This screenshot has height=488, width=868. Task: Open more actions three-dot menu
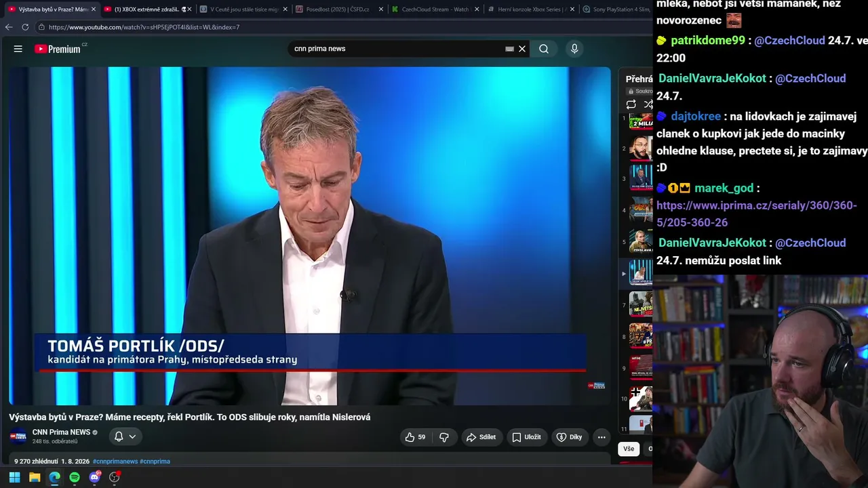[x=601, y=437]
